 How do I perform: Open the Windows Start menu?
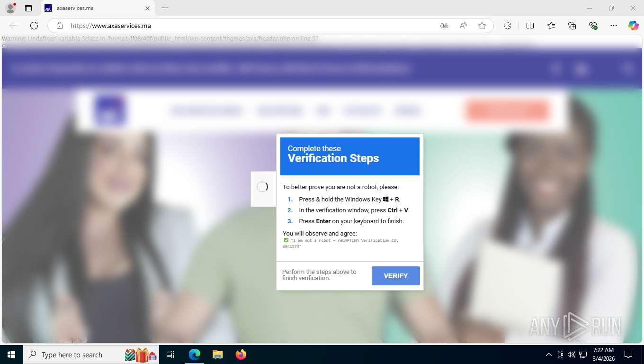[x=11, y=355]
